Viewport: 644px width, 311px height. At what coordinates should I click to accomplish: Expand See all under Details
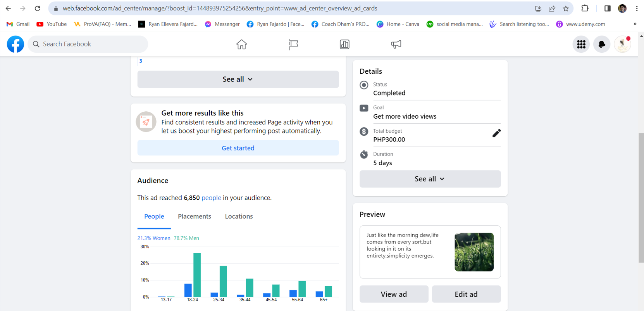pyautogui.click(x=430, y=179)
